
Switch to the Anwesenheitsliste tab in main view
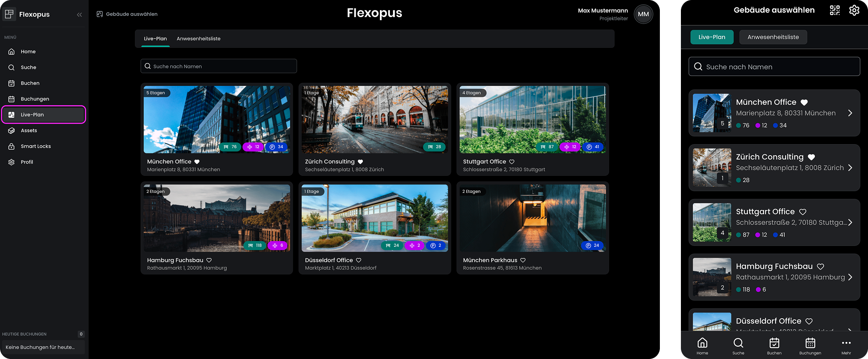coord(198,39)
